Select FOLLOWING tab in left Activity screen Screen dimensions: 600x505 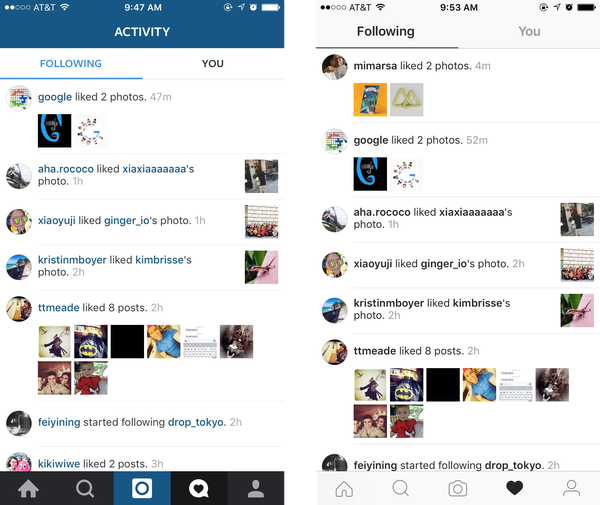(71, 64)
